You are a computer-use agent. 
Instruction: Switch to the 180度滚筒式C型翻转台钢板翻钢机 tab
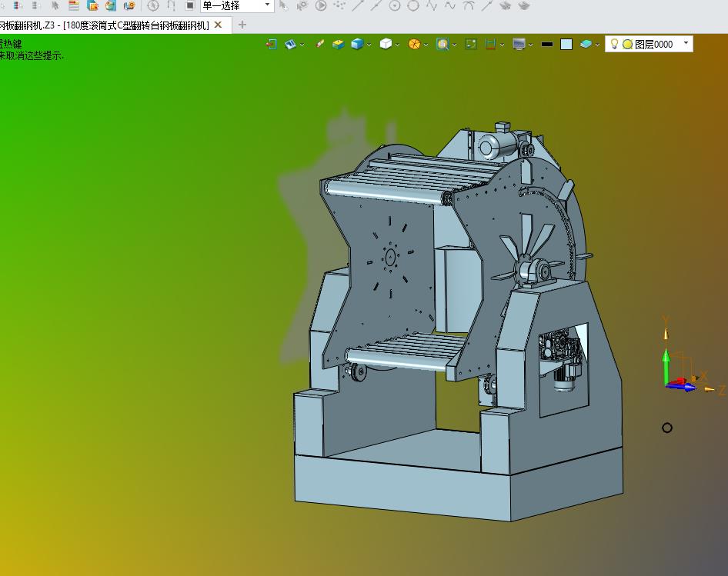point(136,25)
